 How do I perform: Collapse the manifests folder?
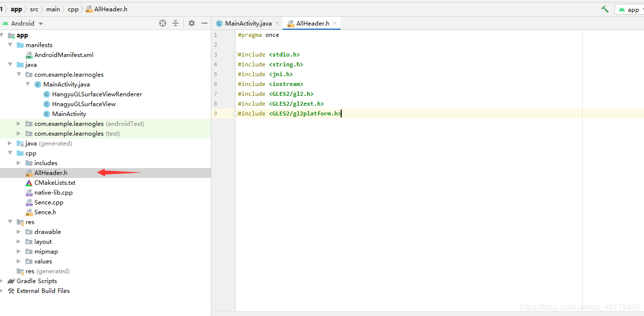click(10, 45)
